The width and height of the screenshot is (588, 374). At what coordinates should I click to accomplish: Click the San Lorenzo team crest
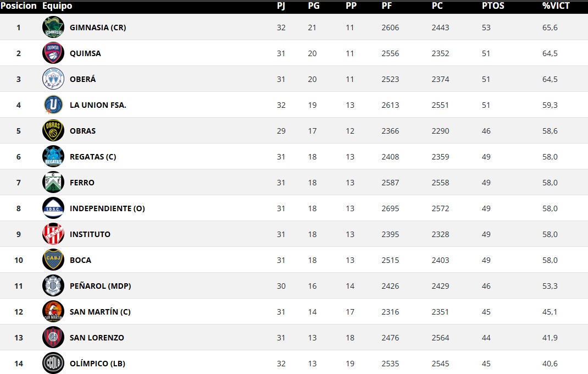click(53, 338)
